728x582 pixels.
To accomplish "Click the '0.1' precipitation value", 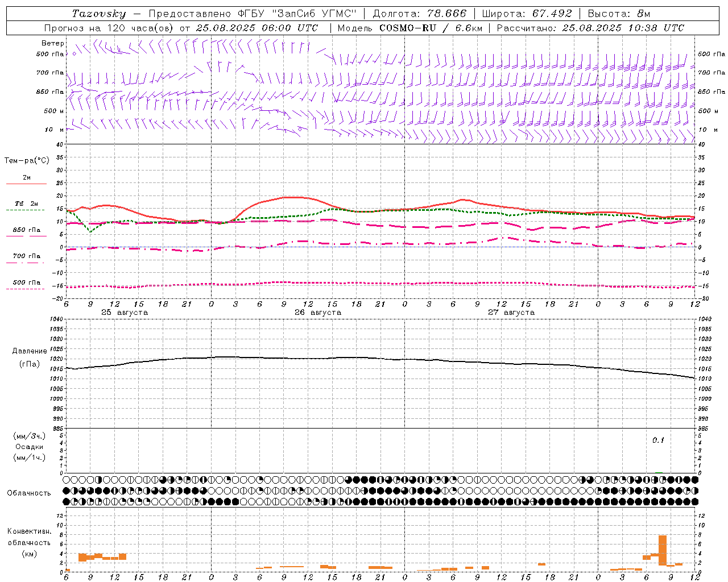I will (658, 440).
